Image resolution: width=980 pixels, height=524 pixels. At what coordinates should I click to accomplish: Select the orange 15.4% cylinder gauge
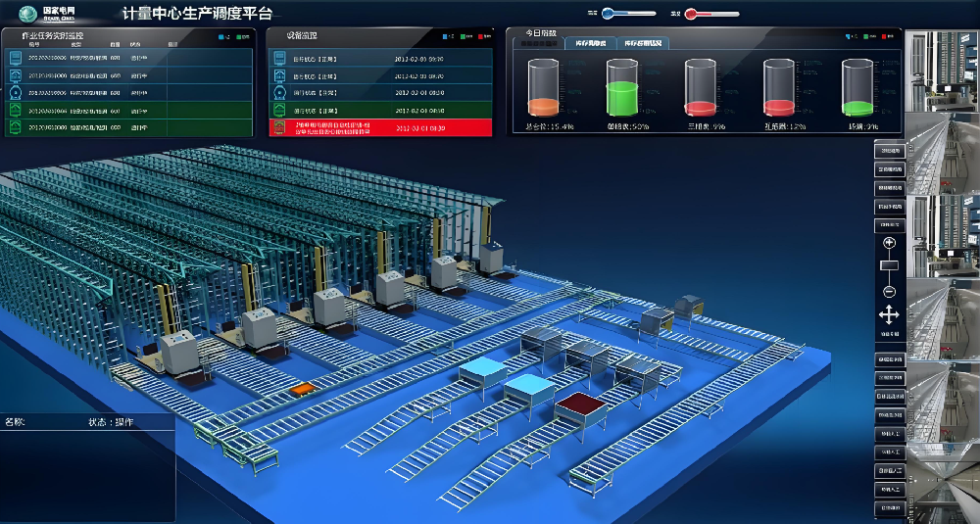pyautogui.click(x=542, y=87)
